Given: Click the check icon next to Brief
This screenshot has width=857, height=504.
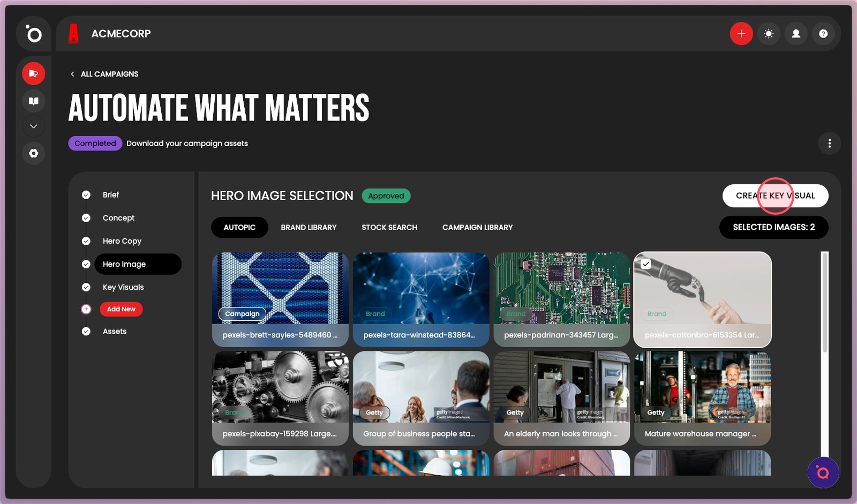Looking at the screenshot, I should [x=86, y=195].
